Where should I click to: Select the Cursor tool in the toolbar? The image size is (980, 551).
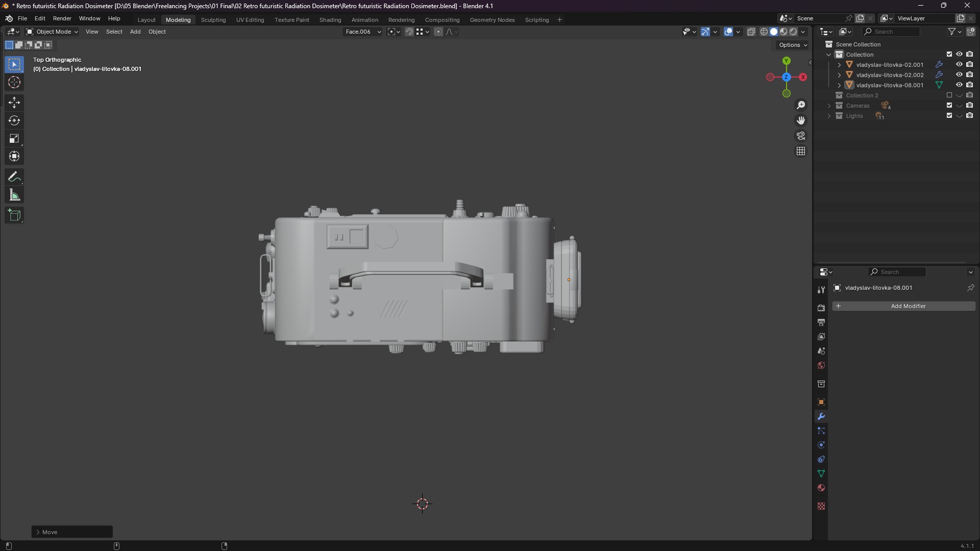tap(14, 83)
